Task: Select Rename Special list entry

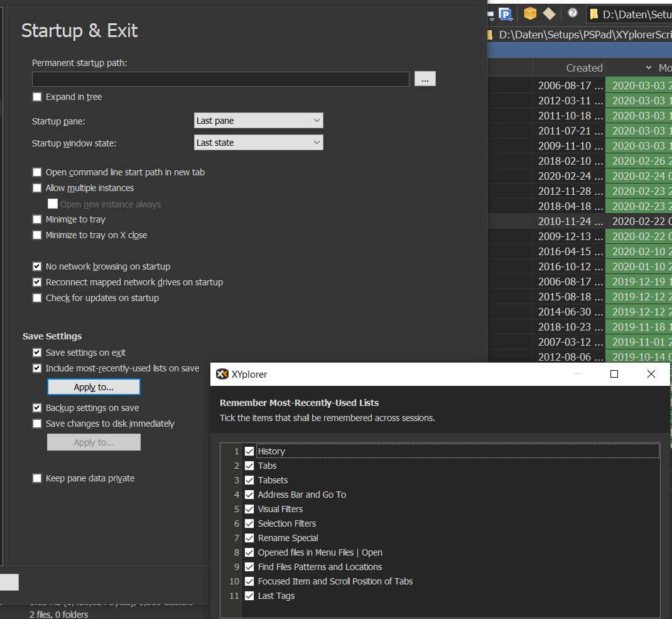Action: [288, 538]
